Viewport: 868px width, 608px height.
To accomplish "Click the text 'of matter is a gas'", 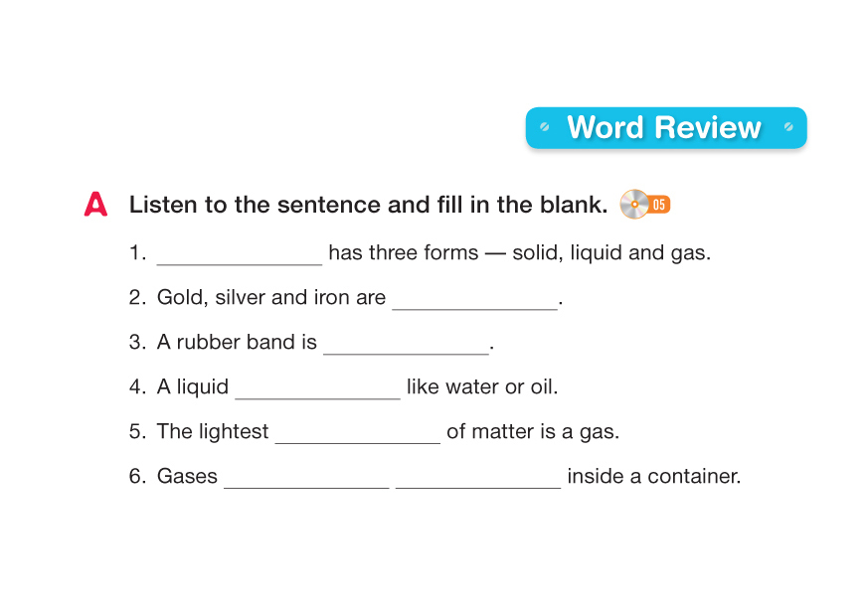I will click(533, 432).
